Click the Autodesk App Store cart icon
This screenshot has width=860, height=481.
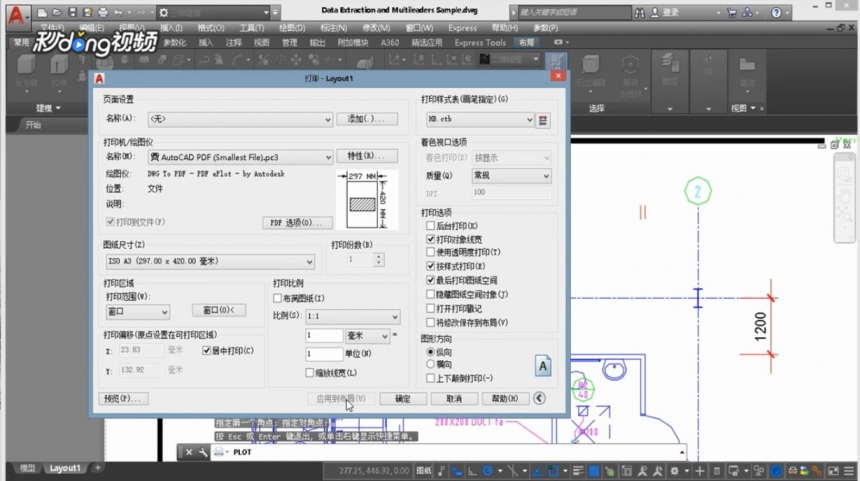(732, 13)
